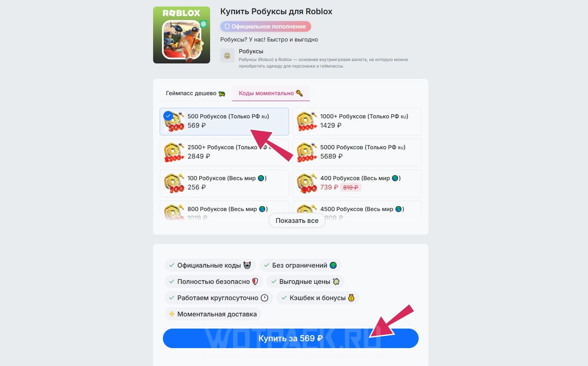588x366 pixels.
Task: Select the 1000+ Робуксов option for 1429 ₽
Action: (x=357, y=122)
